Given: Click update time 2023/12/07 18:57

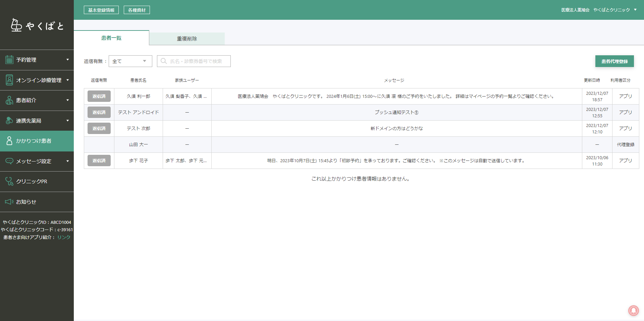Looking at the screenshot, I should click(x=597, y=97).
